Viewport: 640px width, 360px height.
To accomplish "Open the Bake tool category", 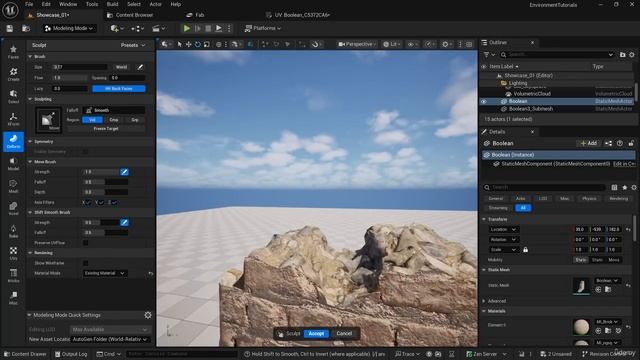I will point(13,231).
